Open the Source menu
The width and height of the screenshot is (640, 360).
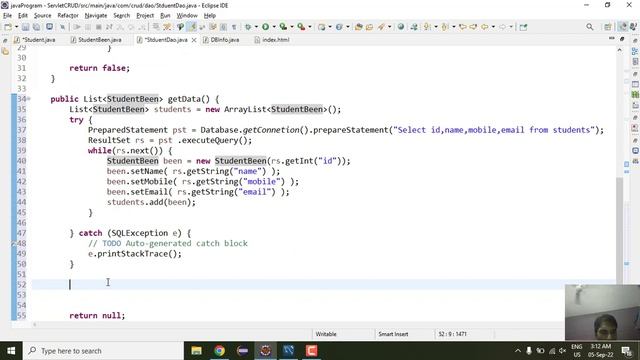[x=42, y=16]
